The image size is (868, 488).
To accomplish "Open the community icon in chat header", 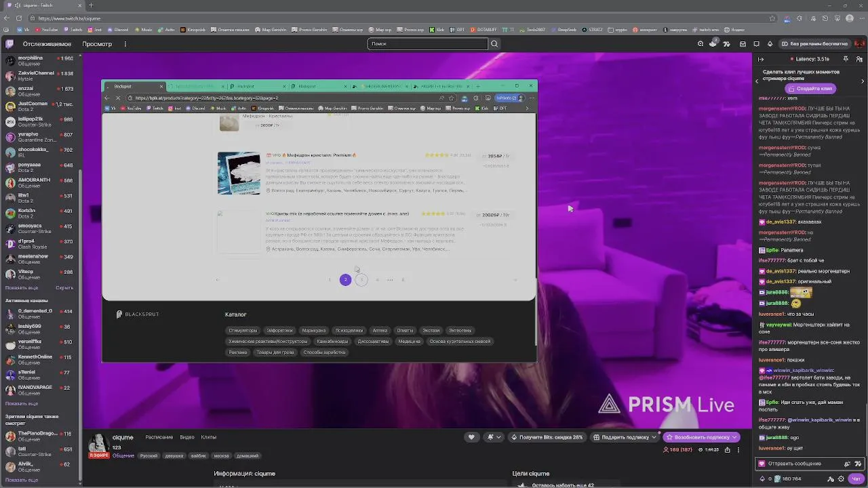I will (x=859, y=60).
